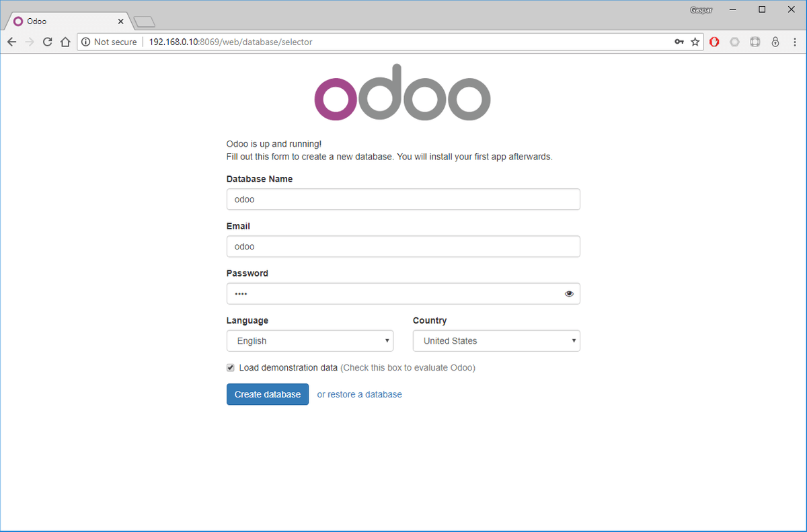Open the red stop-hand ad blocker extension
Screen dimensions: 807x532
pyautogui.click(x=715, y=42)
